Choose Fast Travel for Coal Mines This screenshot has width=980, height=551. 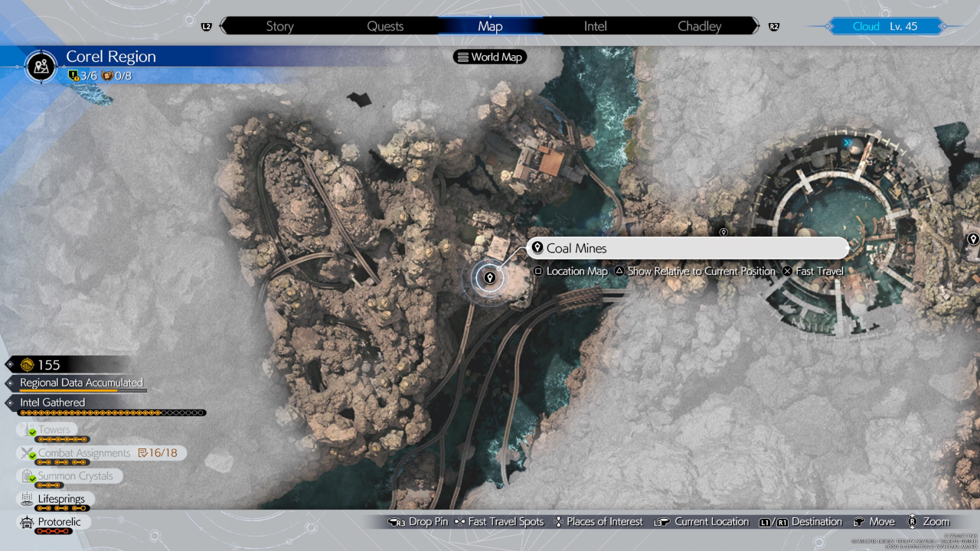tap(812, 271)
